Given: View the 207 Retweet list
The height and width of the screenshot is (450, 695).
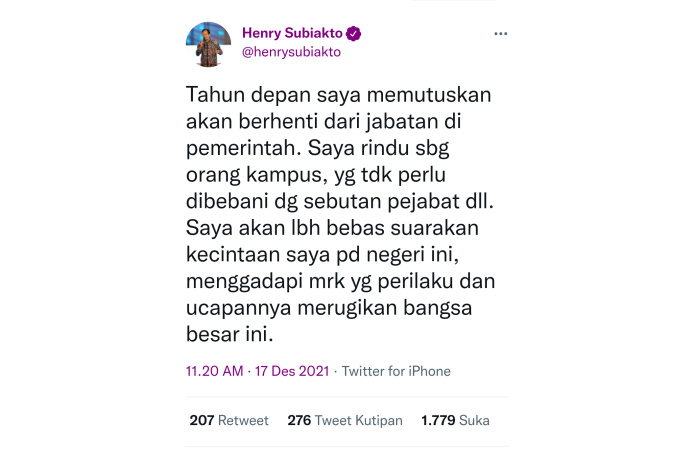Looking at the screenshot, I should coord(229,420).
